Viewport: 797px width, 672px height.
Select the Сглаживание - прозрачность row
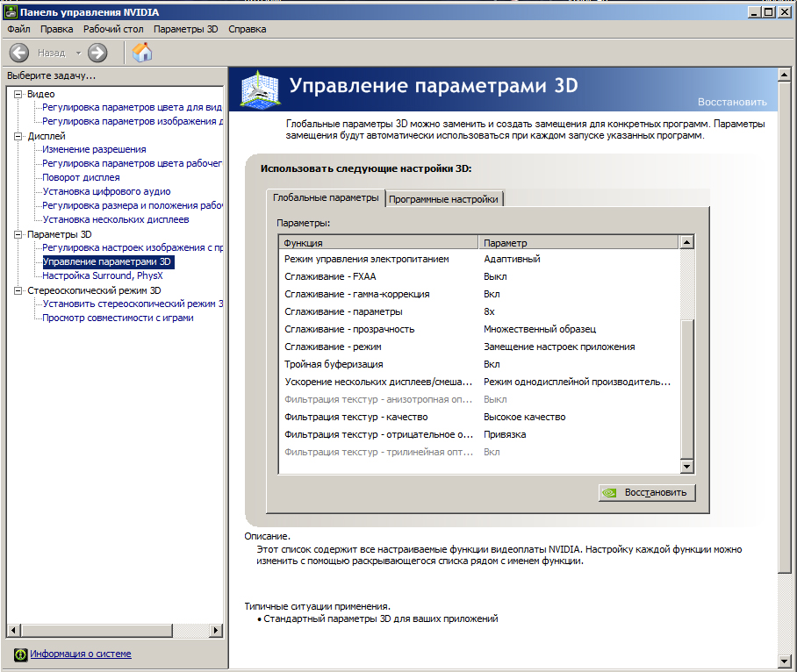pyautogui.click(x=478, y=329)
